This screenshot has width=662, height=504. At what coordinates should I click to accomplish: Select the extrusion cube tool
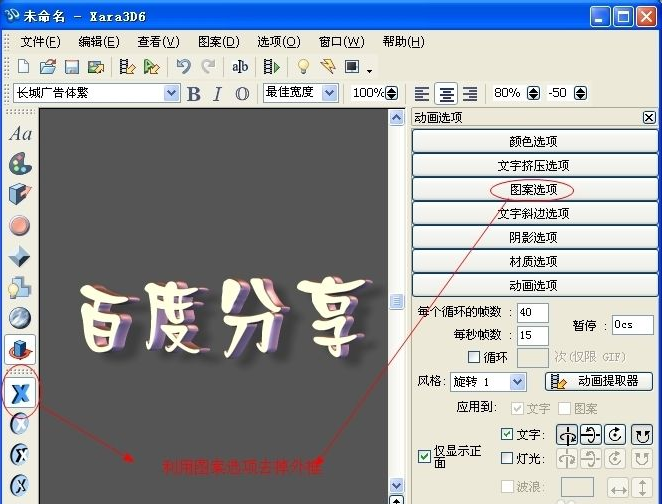pos(20,194)
